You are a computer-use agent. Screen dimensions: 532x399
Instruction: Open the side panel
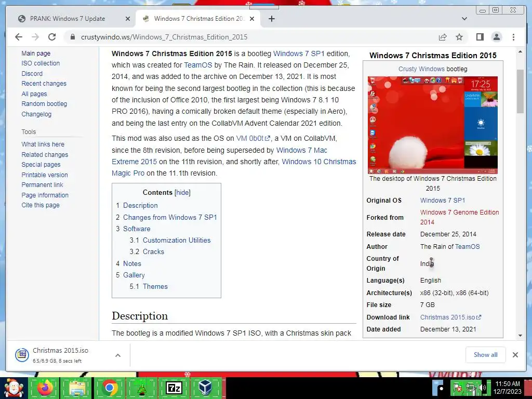click(480, 37)
